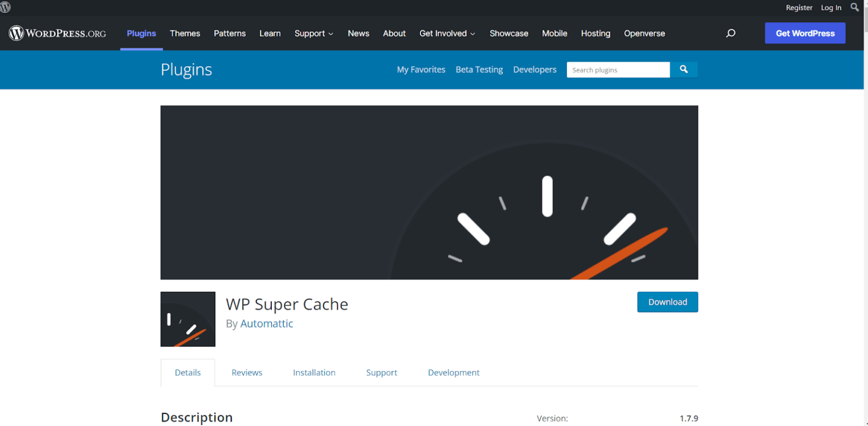Open the Mobile nav item
Screen dimensions: 868x426
click(554, 33)
